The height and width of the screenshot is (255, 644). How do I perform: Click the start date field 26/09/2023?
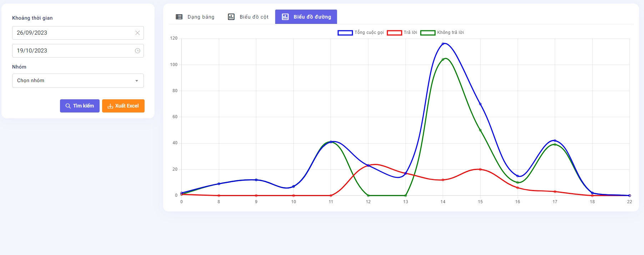[x=71, y=33]
